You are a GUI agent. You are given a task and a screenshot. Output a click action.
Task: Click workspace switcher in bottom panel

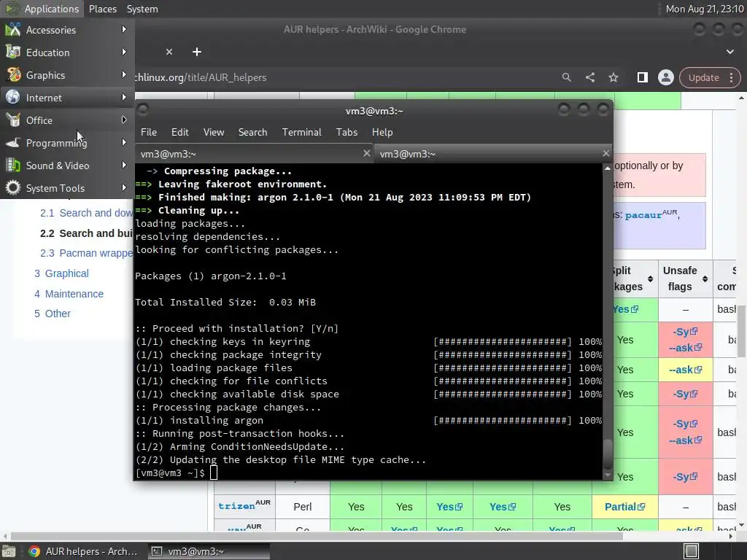click(692, 551)
